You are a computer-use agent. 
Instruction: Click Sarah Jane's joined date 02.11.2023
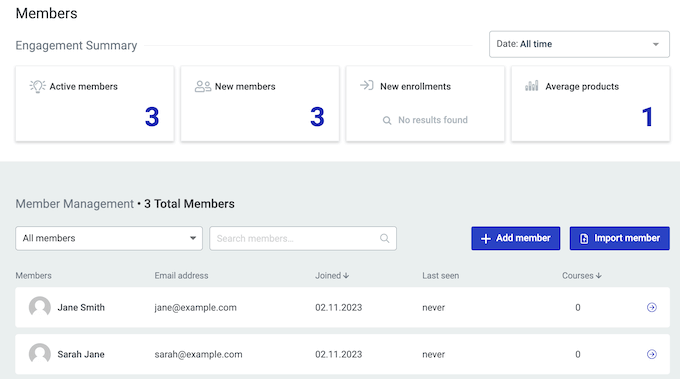[339, 354]
